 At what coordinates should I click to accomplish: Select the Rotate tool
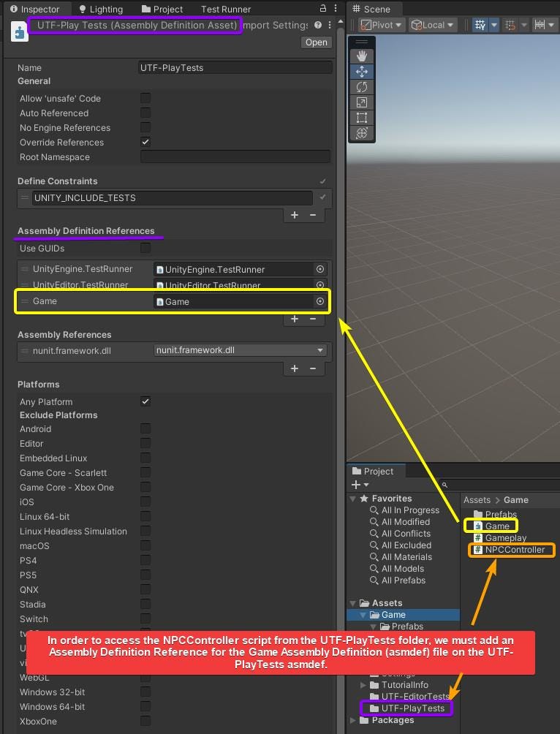click(x=361, y=87)
